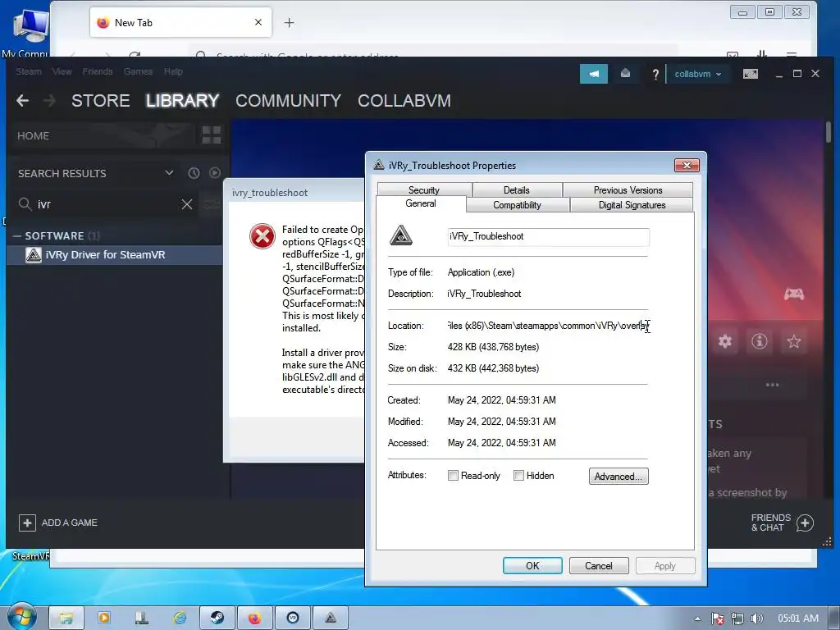Click the taskbar clock 05:01 AM
Viewport: 840px width, 630px height.
797,619
